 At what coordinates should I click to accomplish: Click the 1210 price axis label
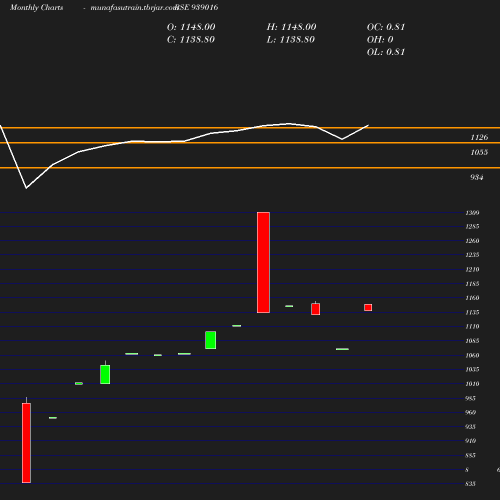pyautogui.click(x=472, y=269)
